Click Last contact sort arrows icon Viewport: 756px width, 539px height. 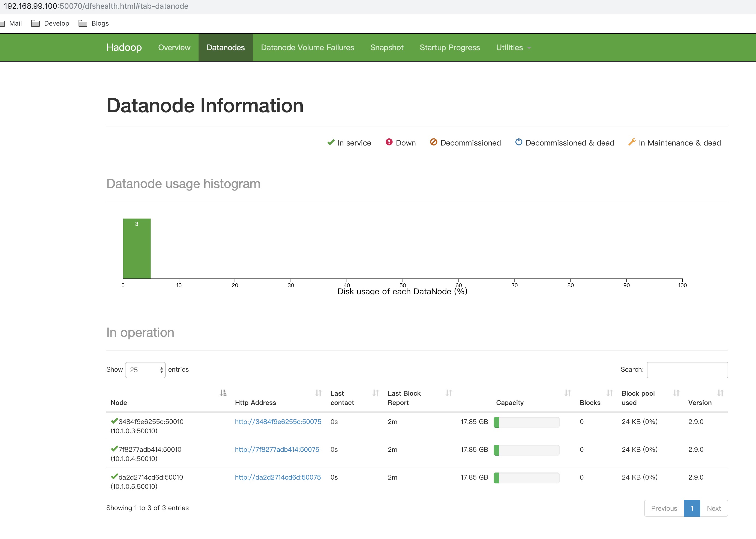pos(376,393)
